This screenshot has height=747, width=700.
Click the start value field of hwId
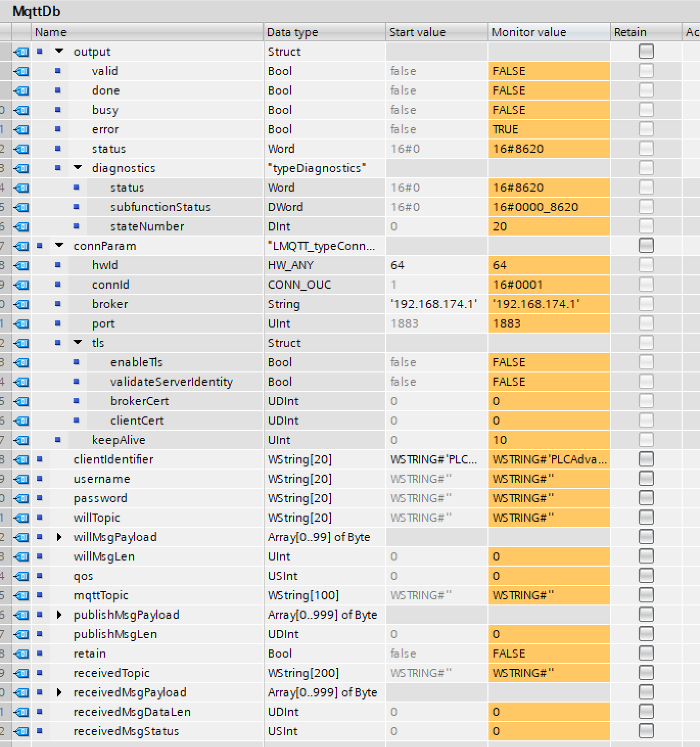pyautogui.click(x=436, y=265)
